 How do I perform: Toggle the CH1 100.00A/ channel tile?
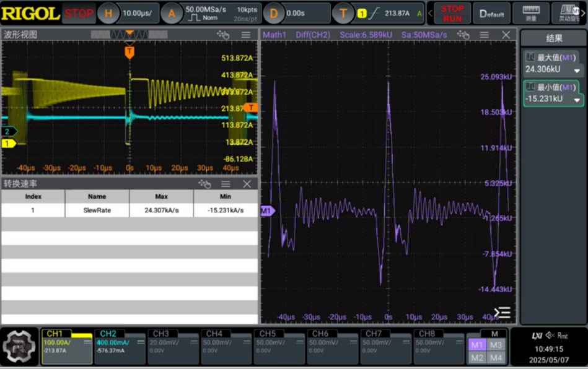67,347
